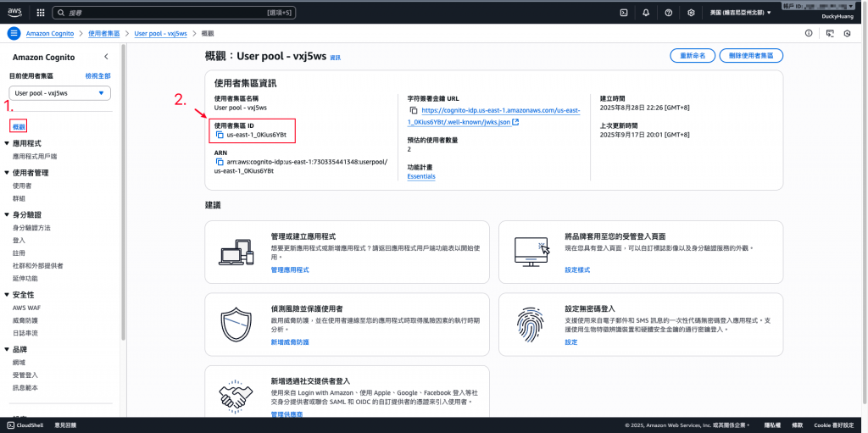Click the 管理供應商 link

[x=287, y=414]
